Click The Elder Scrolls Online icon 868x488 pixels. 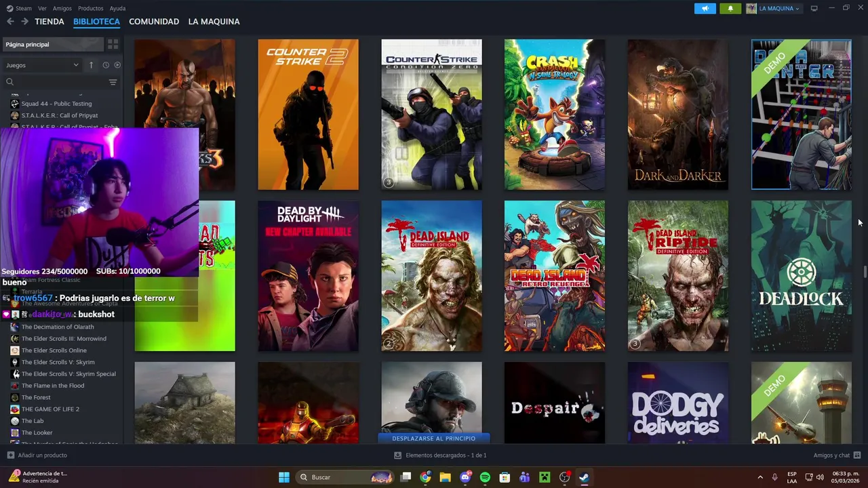click(x=15, y=350)
